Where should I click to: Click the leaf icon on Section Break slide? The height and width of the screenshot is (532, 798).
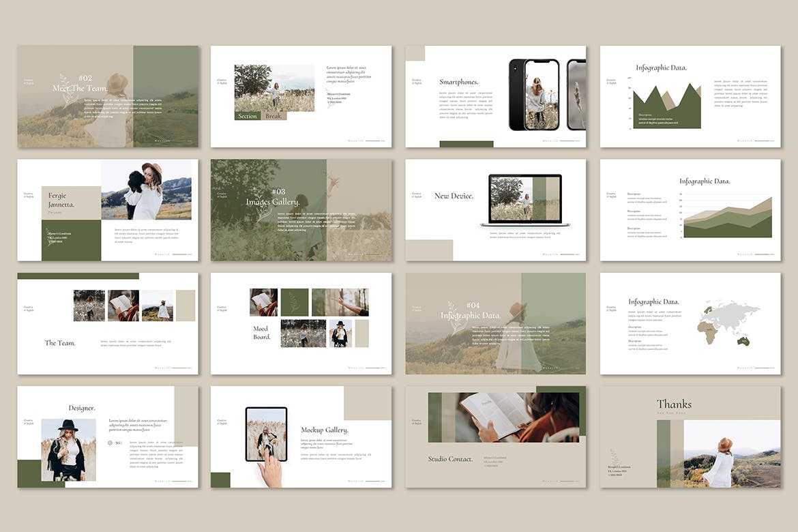coord(330,99)
